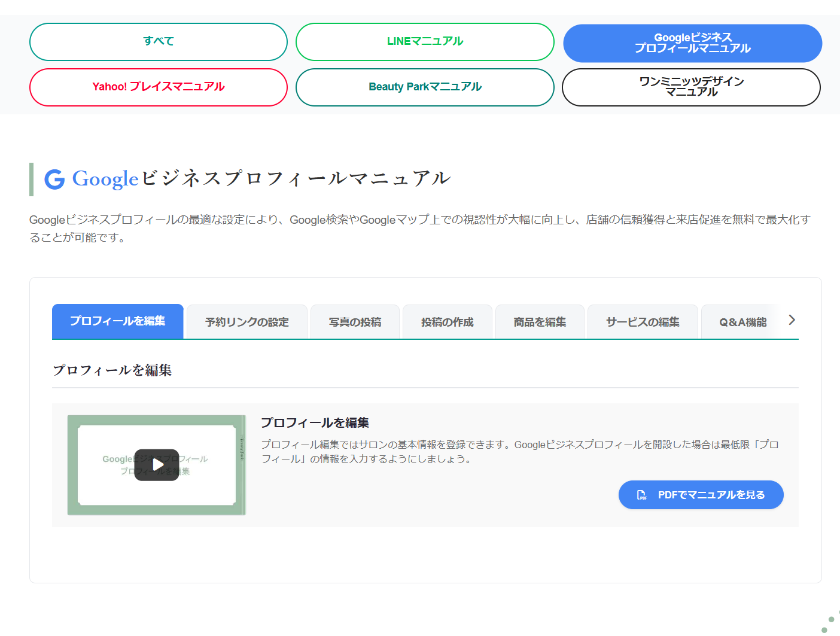Choose Beauty Parkマニュアル category
840x636 pixels.
click(x=425, y=87)
